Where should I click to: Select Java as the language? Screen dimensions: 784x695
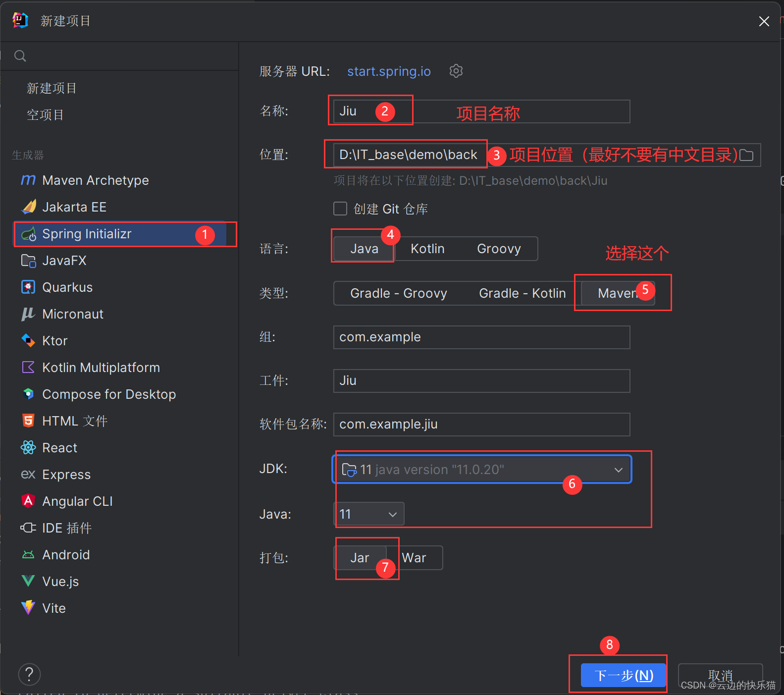[x=365, y=249]
